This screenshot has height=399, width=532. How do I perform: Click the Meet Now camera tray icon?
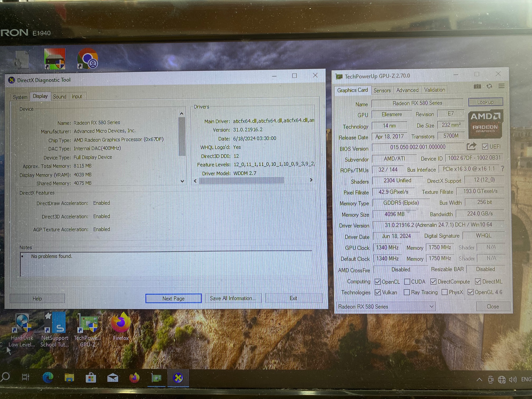[491, 380]
